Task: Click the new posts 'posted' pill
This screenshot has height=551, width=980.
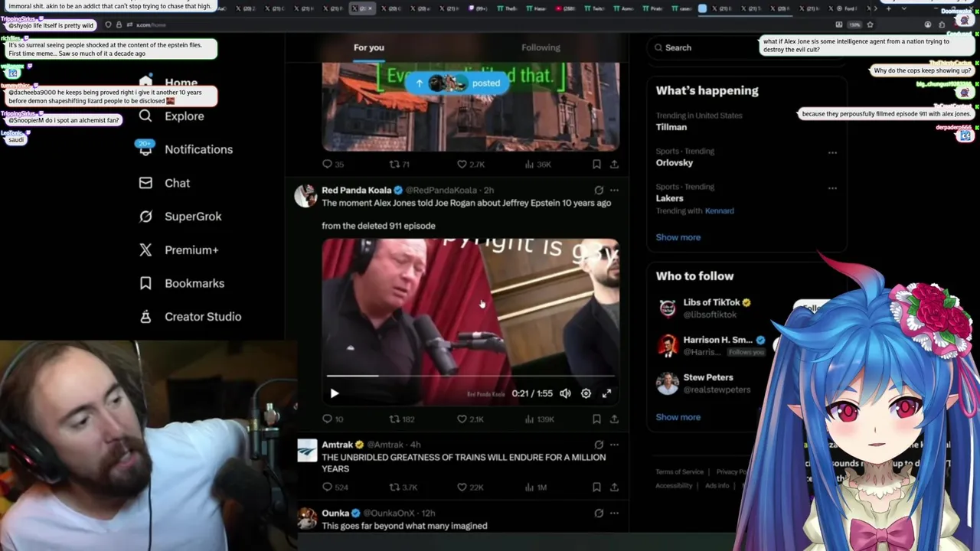Action: [457, 83]
